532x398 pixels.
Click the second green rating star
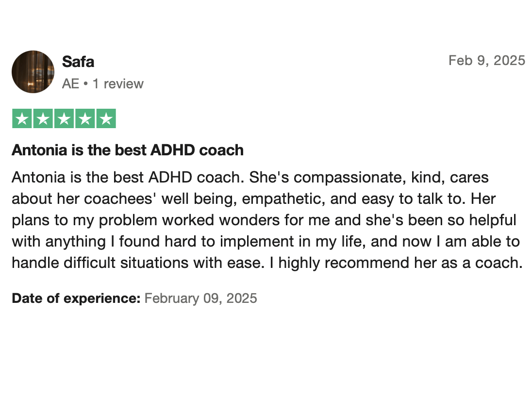point(43,118)
